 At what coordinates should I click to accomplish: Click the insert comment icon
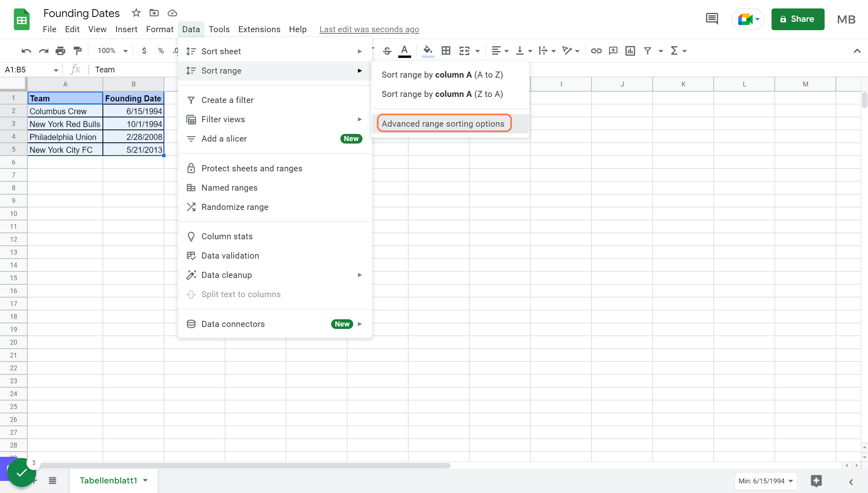(x=613, y=51)
